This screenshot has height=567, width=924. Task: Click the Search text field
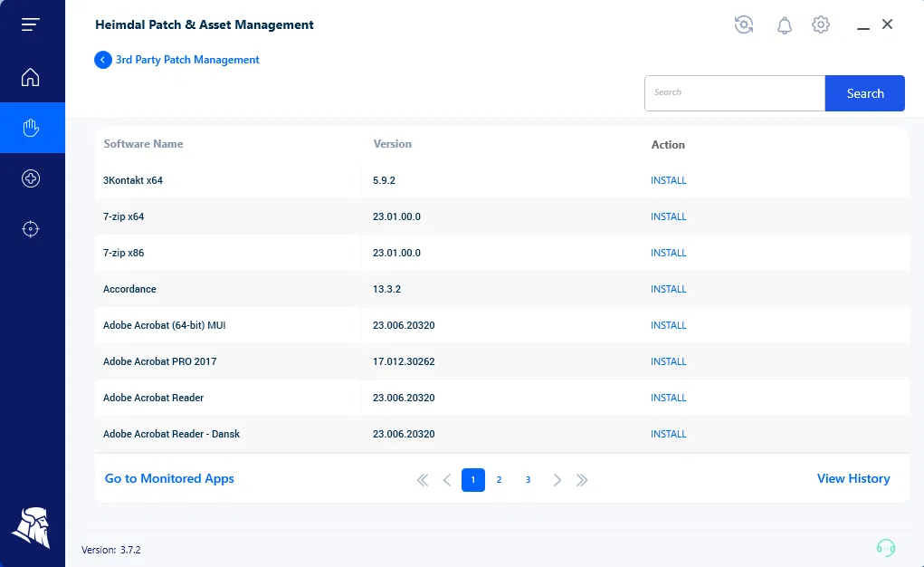click(735, 93)
